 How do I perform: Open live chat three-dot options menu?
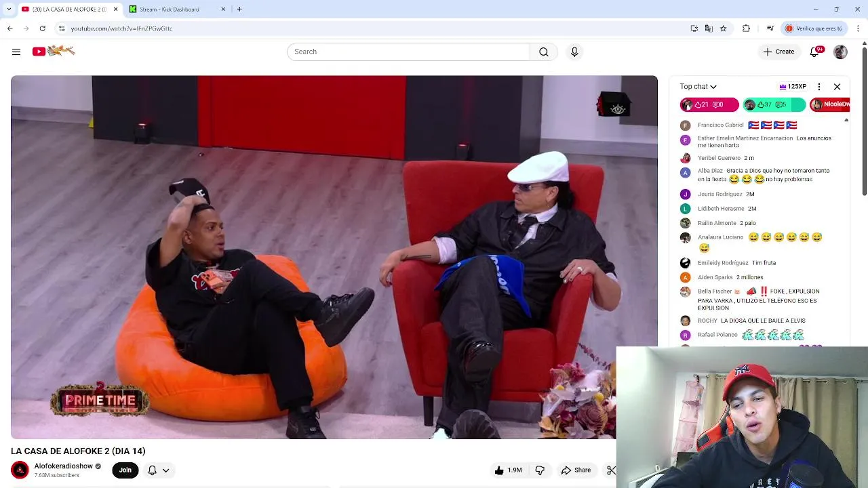coord(819,87)
